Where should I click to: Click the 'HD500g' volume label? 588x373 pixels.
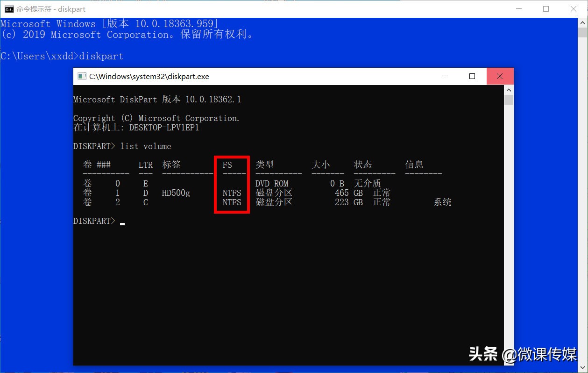click(176, 193)
